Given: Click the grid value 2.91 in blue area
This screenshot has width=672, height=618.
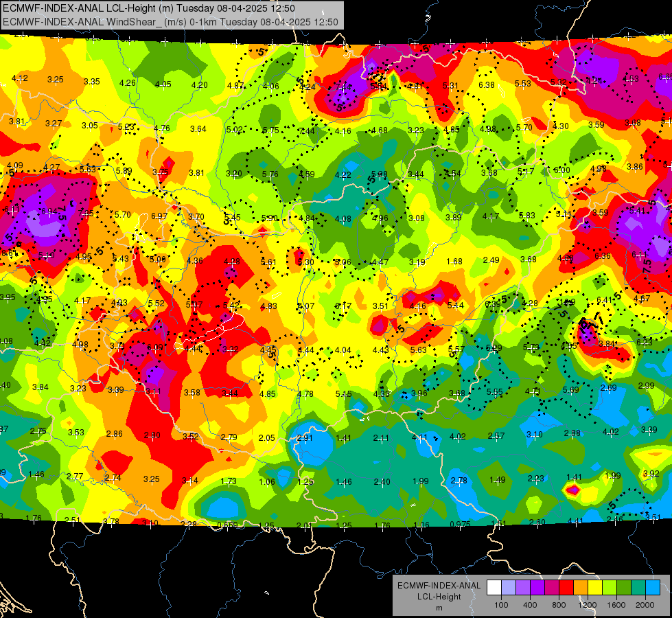Looking at the screenshot, I should click(305, 438).
